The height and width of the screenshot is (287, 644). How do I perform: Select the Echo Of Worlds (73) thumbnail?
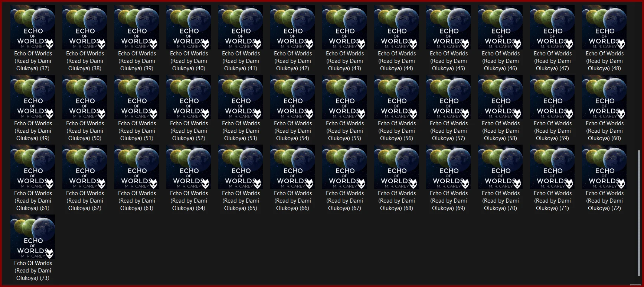pyautogui.click(x=33, y=237)
